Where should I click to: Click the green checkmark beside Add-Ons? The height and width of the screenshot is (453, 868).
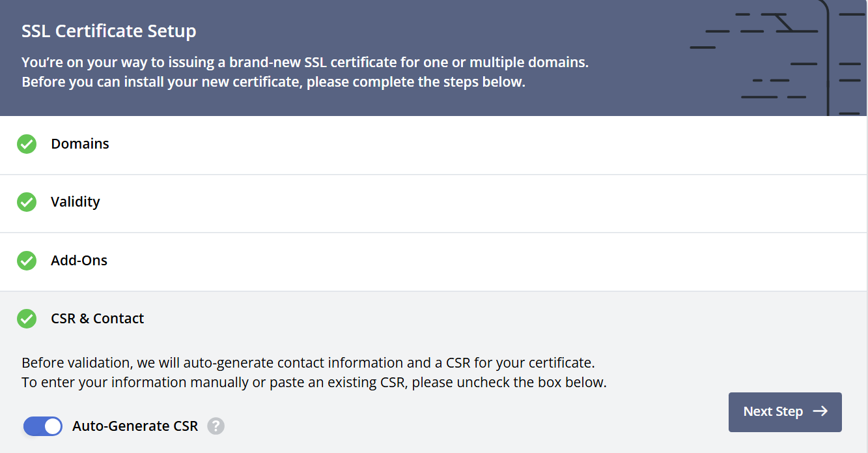[27, 261]
